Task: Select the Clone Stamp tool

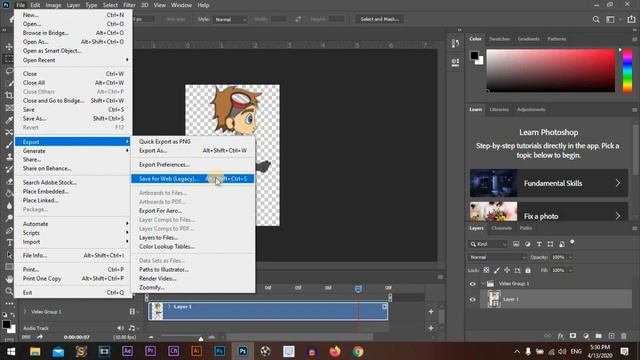Action: coord(9,157)
